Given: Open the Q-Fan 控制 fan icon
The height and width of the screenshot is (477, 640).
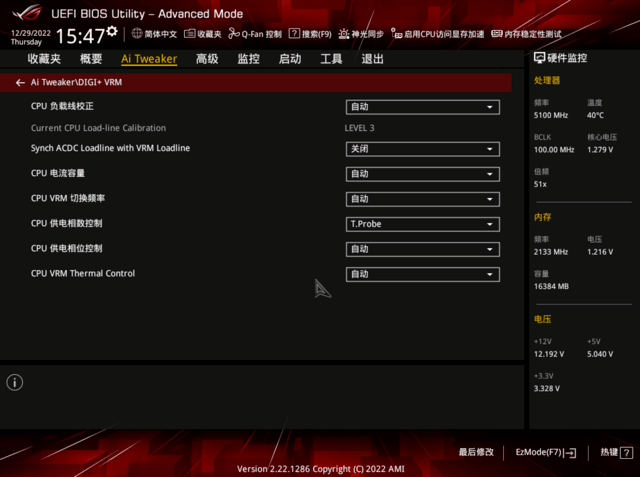Looking at the screenshot, I should coord(233,33).
